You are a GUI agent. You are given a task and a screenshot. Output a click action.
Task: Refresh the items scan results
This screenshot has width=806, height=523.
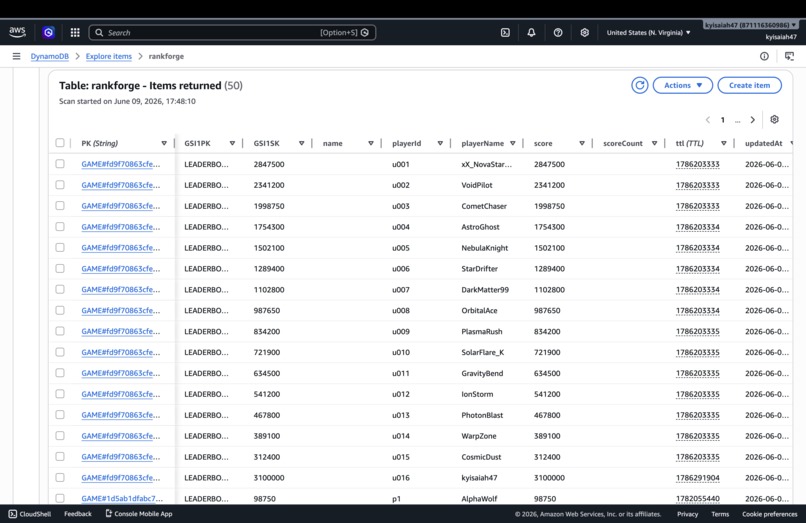639,85
